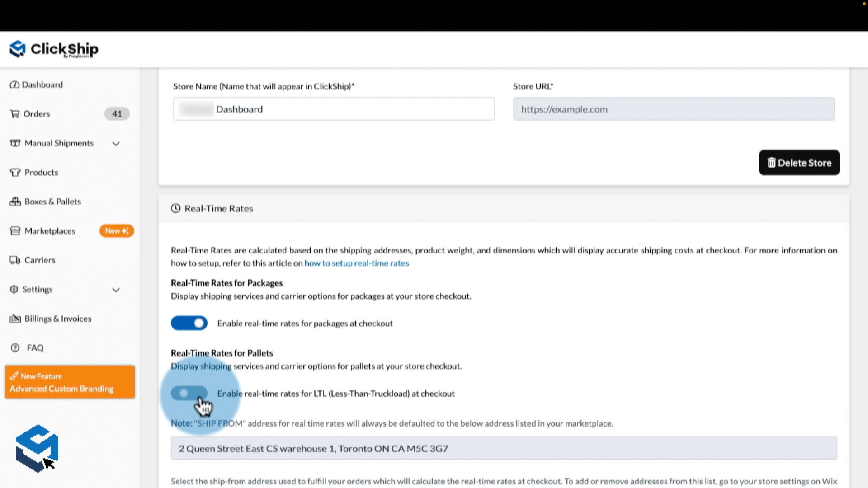Click how to setup real-time rates link
Screen dimensions: 868x488
356,263
